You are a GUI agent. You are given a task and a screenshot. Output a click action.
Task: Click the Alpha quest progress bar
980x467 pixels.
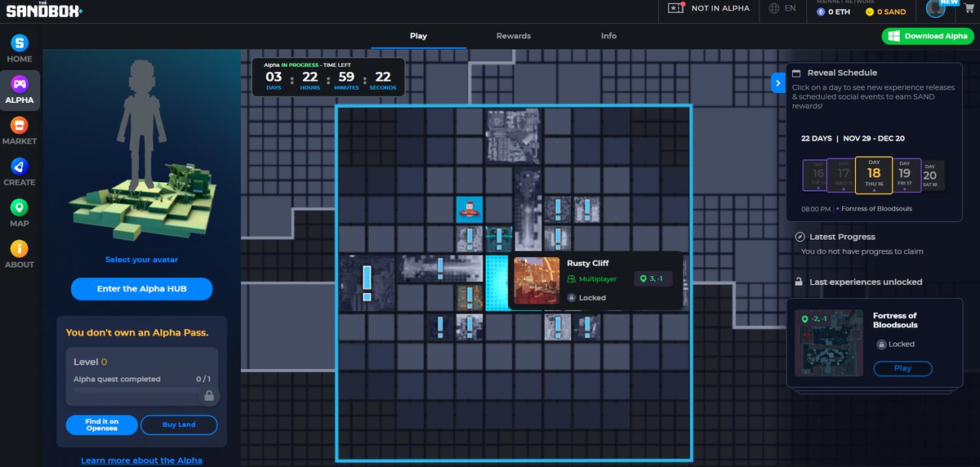pyautogui.click(x=136, y=391)
